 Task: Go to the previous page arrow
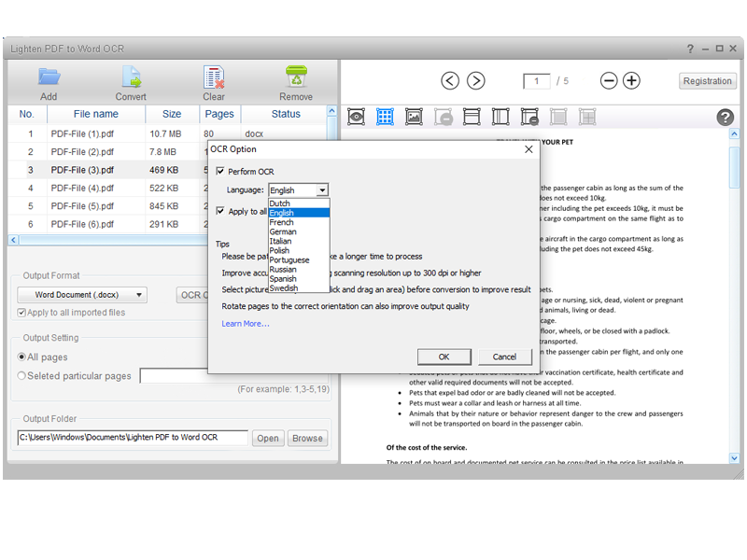(x=450, y=80)
